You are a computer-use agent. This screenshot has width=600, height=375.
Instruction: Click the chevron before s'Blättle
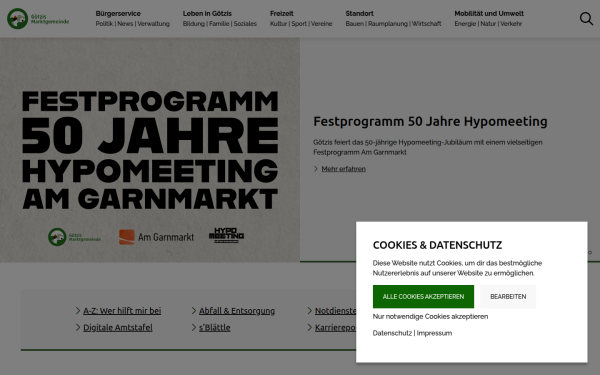click(194, 328)
